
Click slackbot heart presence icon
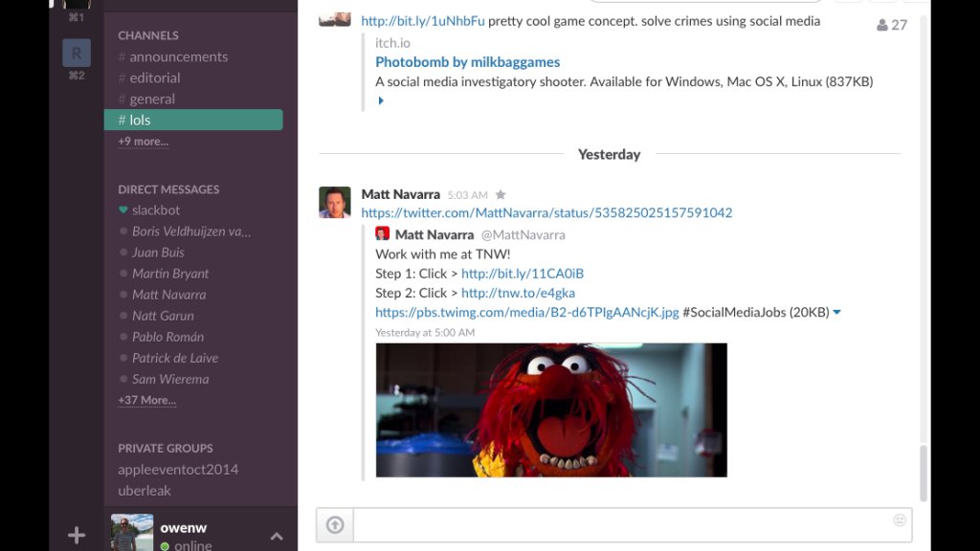(123, 209)
